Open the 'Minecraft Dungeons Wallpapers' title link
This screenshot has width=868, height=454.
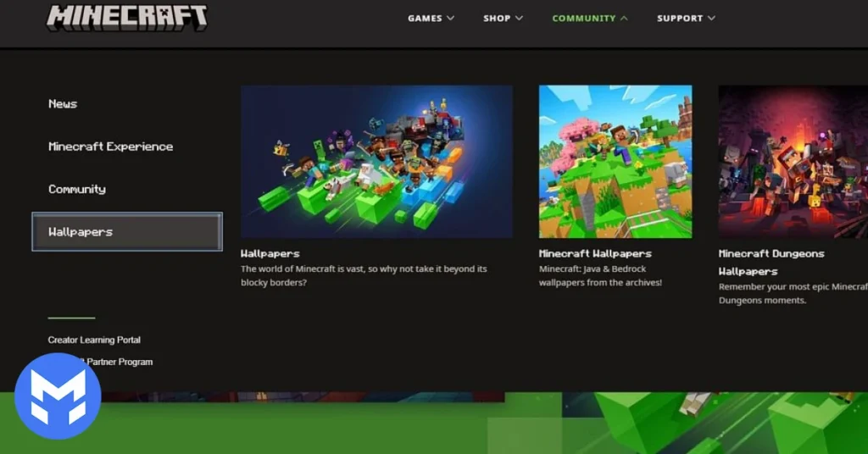(771, 263)
